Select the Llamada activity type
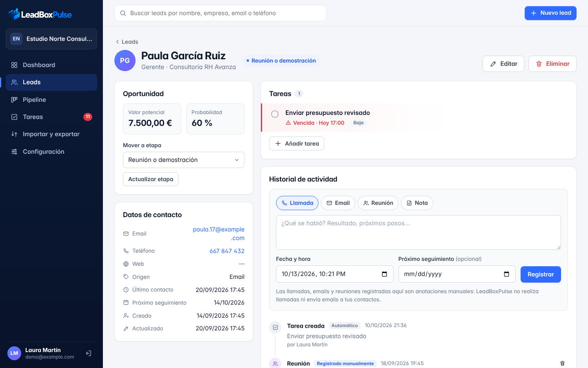The height and width of the screenshot is (368, 588). pyautogui.click(x=297, y=203)
